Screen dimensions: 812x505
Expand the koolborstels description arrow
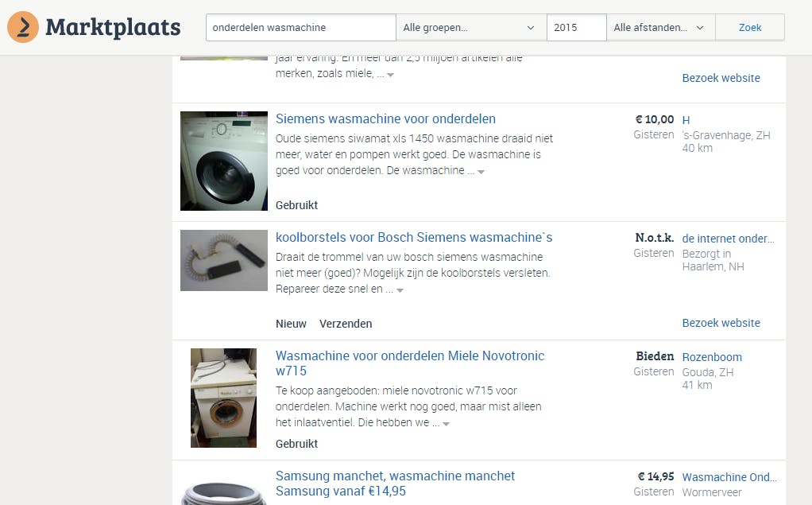tap(400, 290)
